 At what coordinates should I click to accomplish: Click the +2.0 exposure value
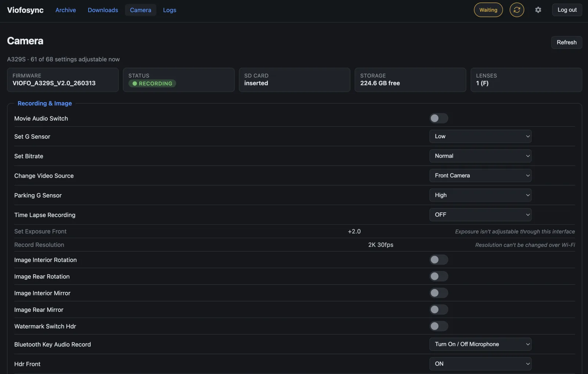click(x=354, y=231)
